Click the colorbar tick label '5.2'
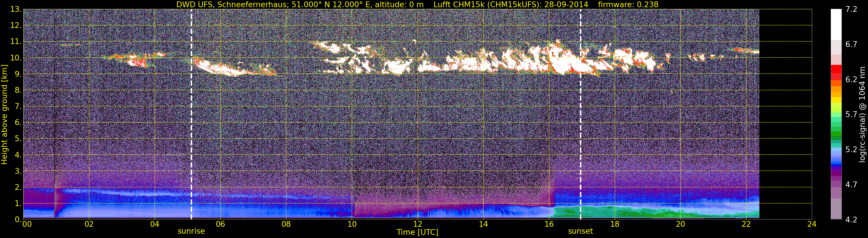The height and width of the screenshot is (238, 868). coord(851,150)
